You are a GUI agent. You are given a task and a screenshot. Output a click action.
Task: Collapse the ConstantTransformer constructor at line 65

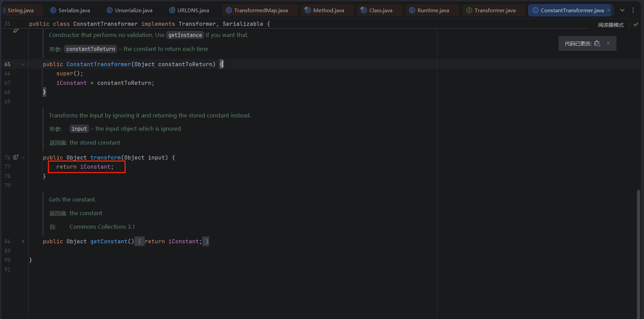23,64
